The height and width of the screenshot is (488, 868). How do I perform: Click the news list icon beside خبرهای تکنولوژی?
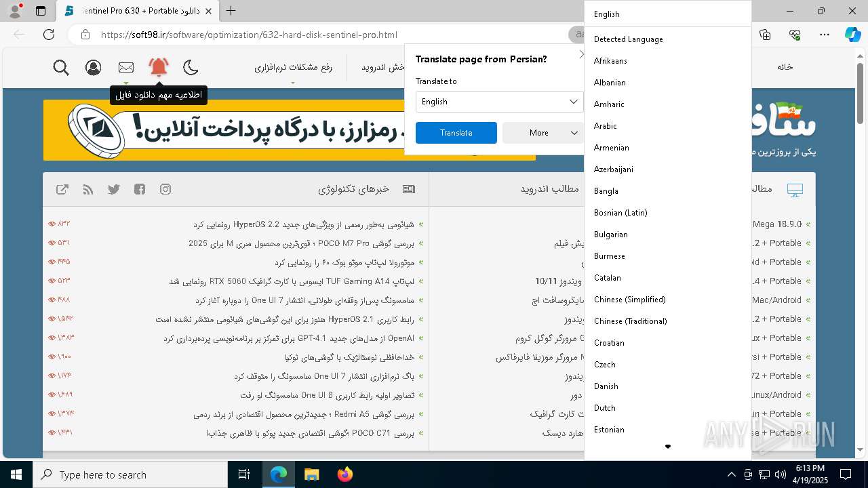coord(409,189)
